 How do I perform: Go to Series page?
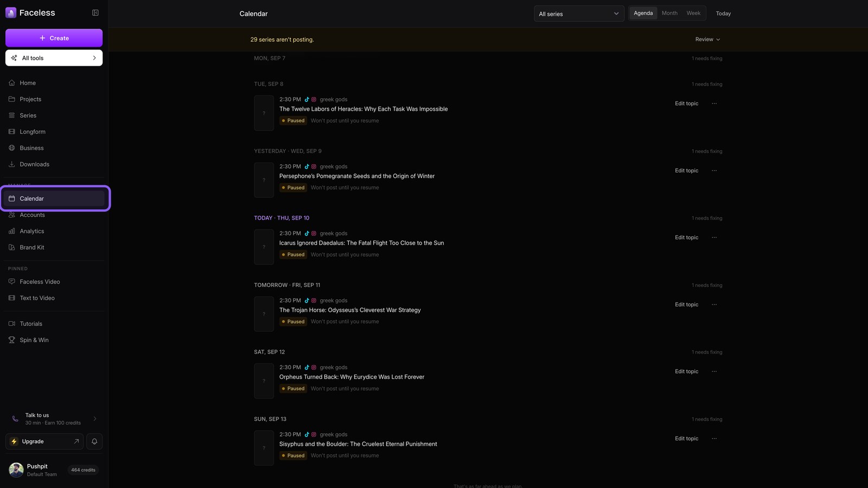click(54, 115)
